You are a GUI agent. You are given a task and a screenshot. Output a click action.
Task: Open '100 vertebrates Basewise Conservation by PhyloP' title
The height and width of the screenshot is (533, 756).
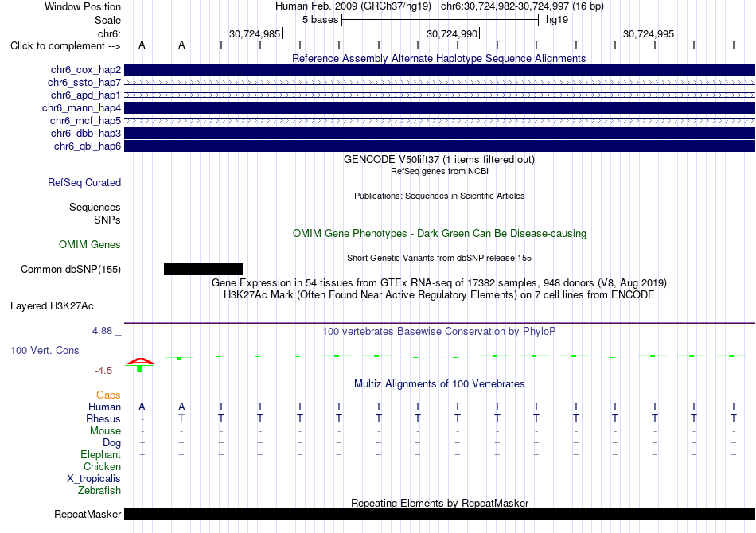tap(439, 332)
